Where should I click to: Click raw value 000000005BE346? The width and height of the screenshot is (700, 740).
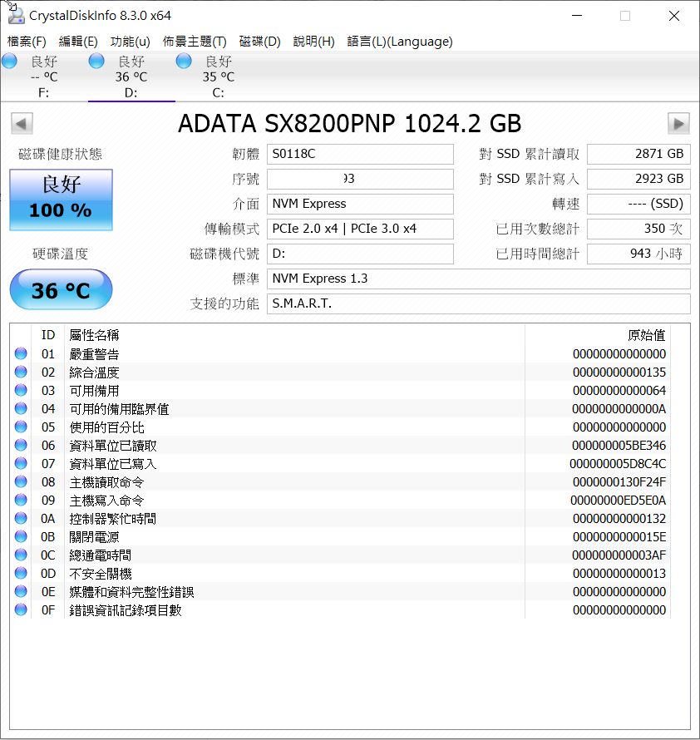coord(619,446)
